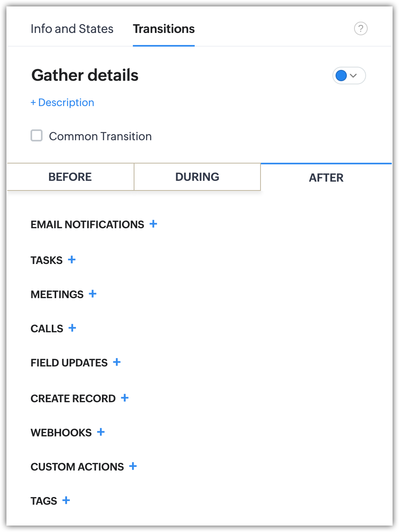Add a custom action
The height and width of the screenshot is (532, 399).
[x=133, y=466]
